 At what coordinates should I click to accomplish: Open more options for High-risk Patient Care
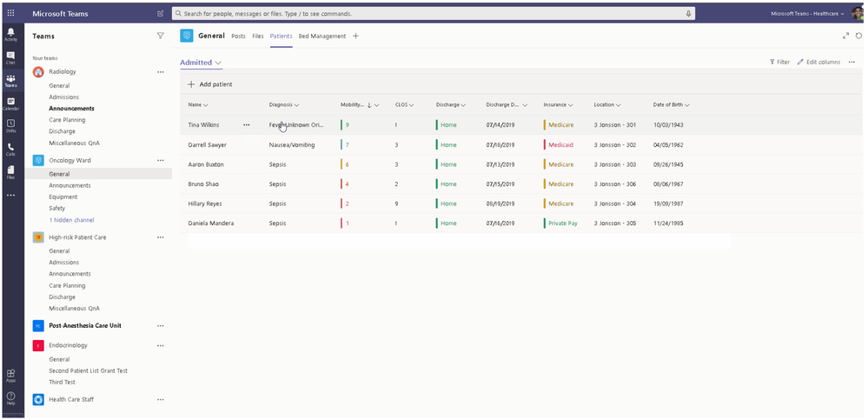[161, 237]
